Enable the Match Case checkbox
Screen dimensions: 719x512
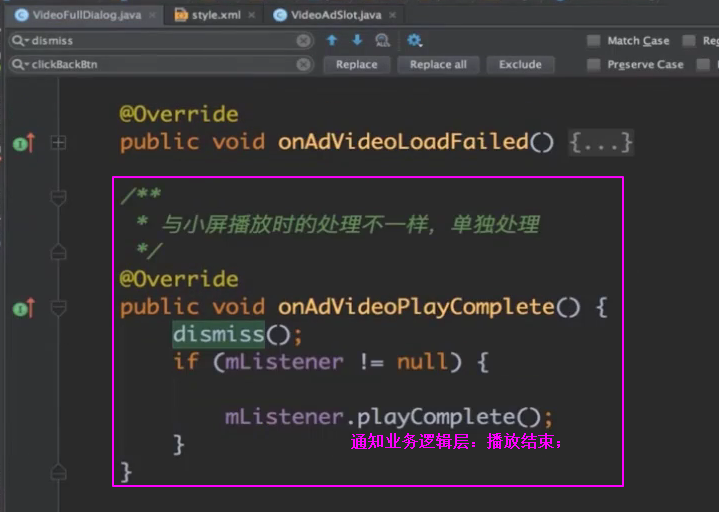pos(594,41)
